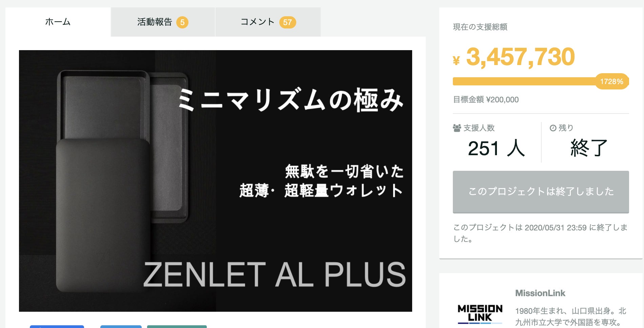
Task: Click the supporters people icon
Action: coord(457,128)
